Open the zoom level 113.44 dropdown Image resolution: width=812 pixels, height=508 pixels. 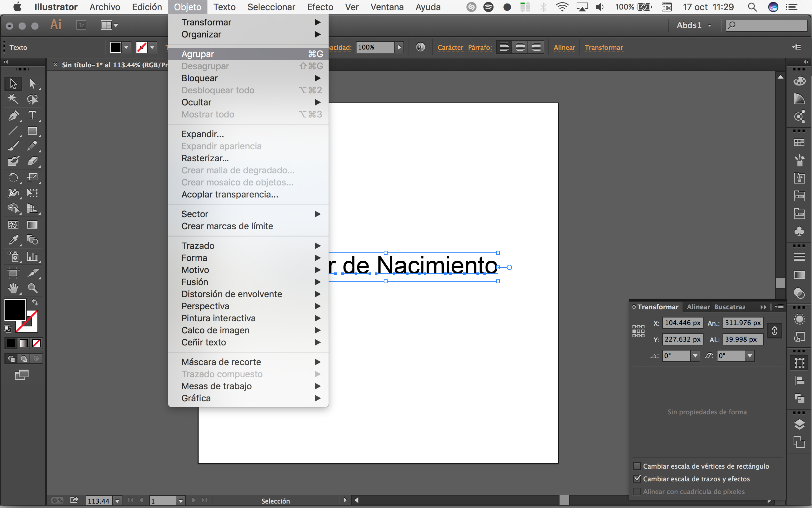117,501
